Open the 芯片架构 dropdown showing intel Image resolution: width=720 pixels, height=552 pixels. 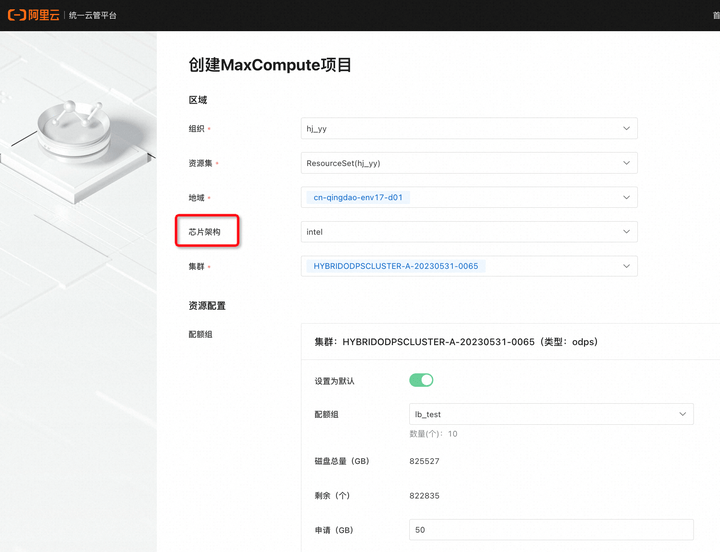pos(469,232)
